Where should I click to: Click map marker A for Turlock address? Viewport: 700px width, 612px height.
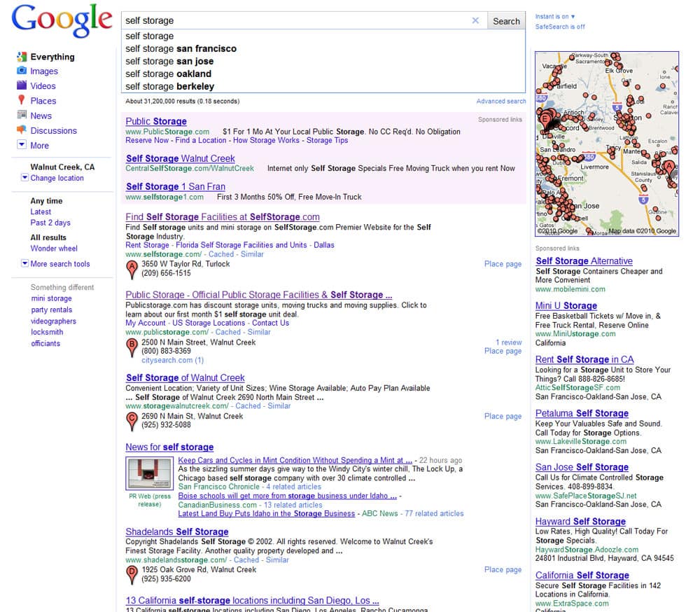point(132,270)
